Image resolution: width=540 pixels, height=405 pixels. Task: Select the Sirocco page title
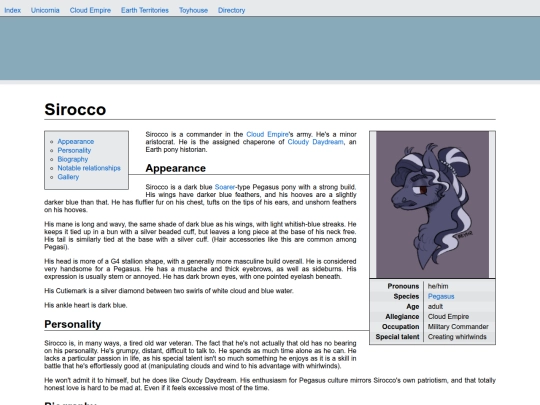tap(75, 110)
